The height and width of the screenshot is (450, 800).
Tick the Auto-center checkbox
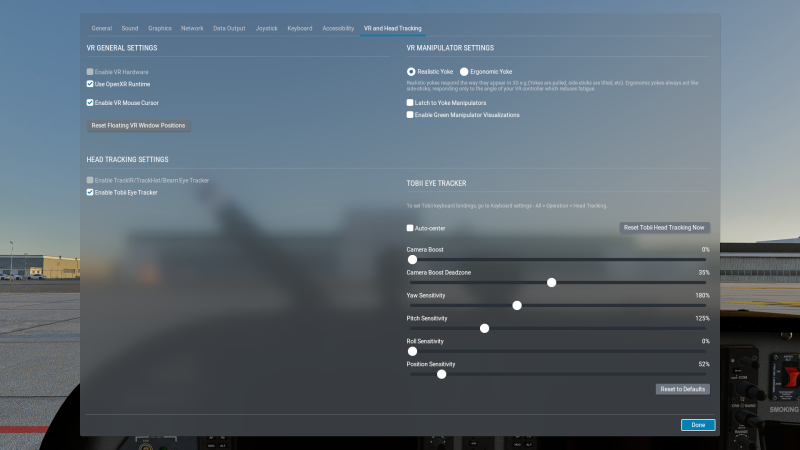[x=410, y=228]
